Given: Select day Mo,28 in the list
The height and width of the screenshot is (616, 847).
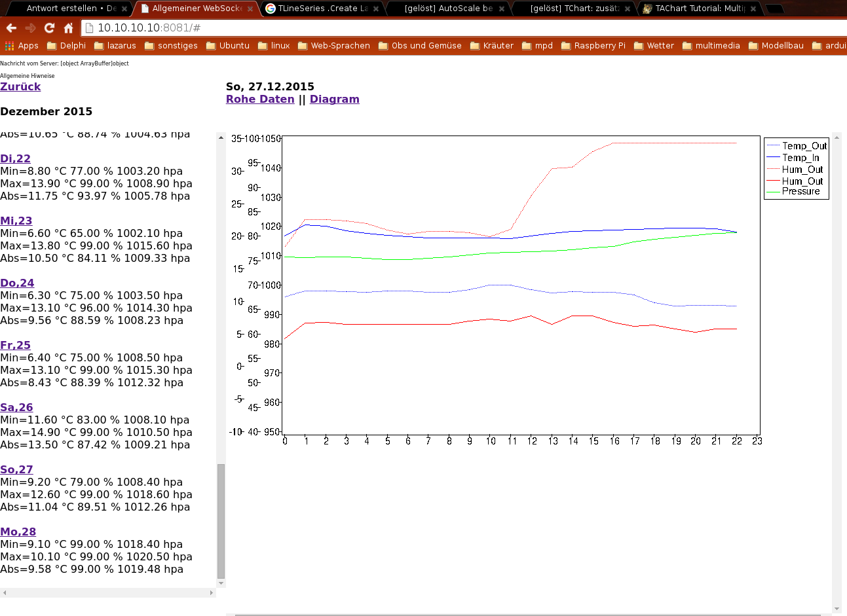Looking at the screenshot, I should coord(18,532).
